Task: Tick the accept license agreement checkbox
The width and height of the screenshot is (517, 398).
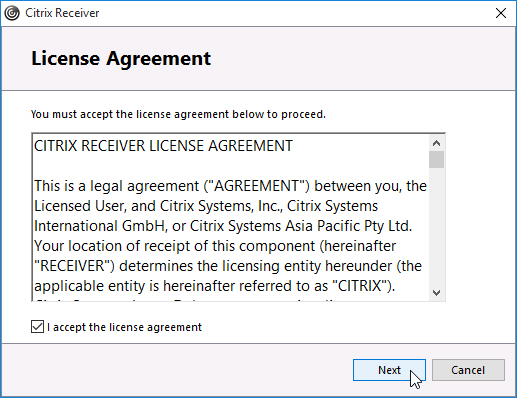Action: click(x=37, y=327)
